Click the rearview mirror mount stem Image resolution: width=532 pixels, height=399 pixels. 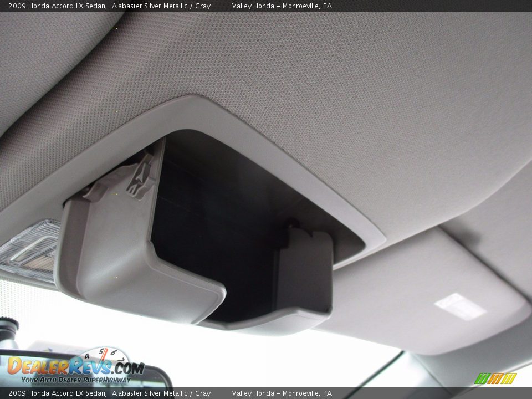click(x=8, y=334)
